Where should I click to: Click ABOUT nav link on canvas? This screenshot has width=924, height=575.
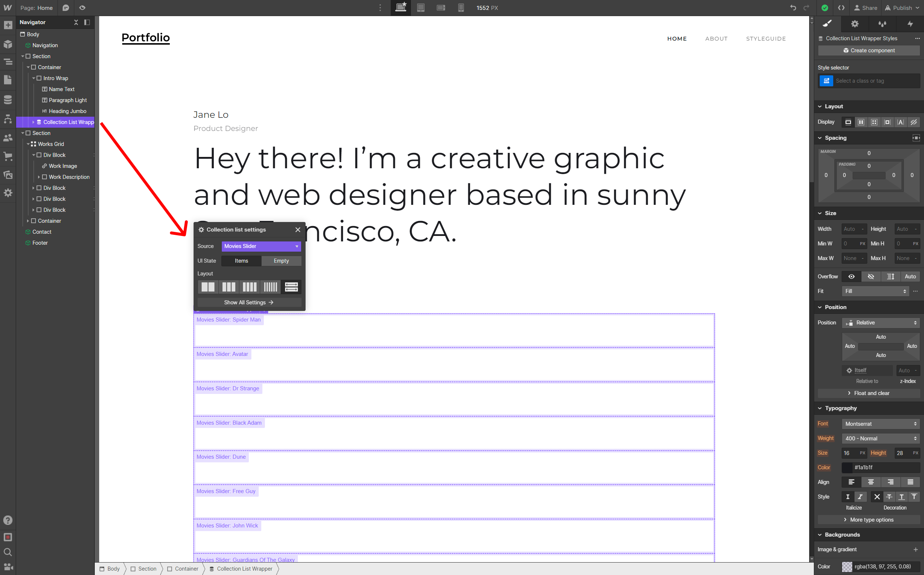tap(716, 39)
